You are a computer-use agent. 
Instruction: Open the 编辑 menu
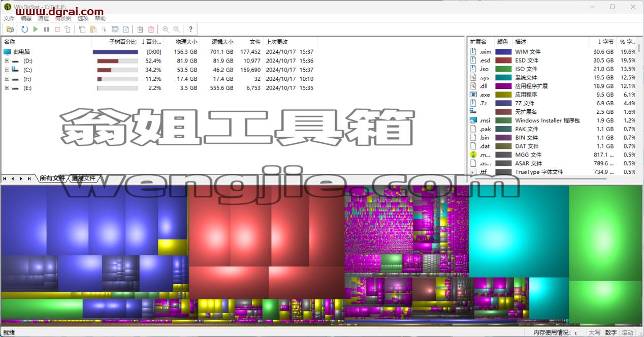tap(26, 18)
